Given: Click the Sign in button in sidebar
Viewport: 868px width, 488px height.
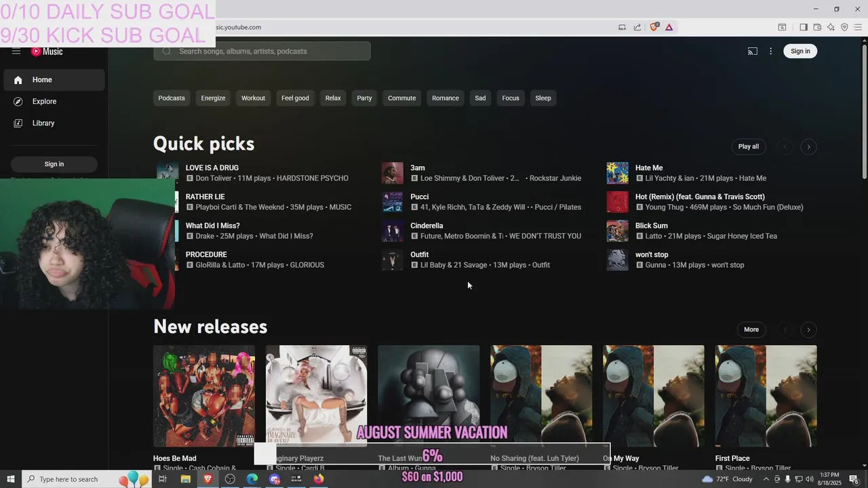Looking at the screenshot, I should (54, 164).
